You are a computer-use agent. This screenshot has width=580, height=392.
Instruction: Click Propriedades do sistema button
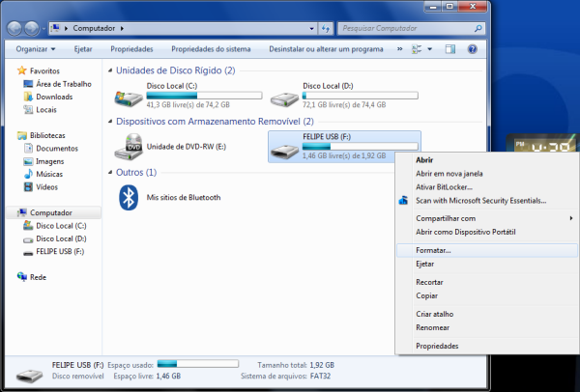point(212,48)
